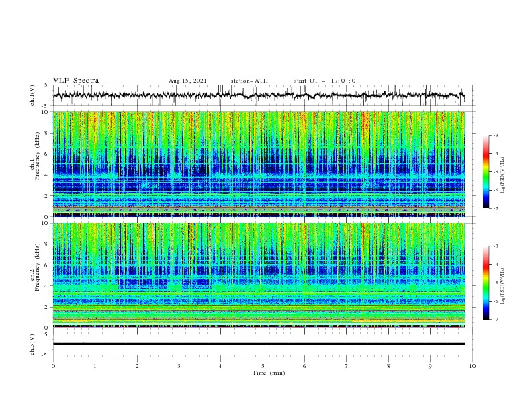
Task: Click the 'Time (min)' axis label
Action: click(269, 373)
